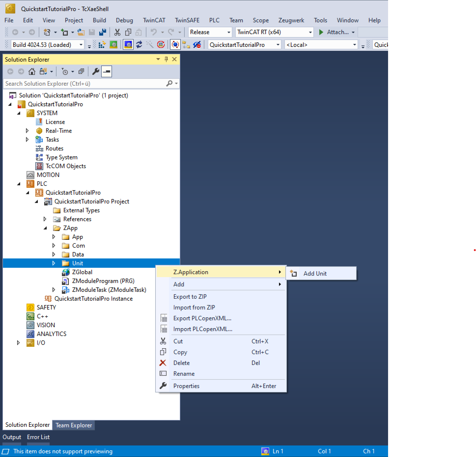
Task: Select the TcCOM Objects tree item
Action: tap(66, 166)
